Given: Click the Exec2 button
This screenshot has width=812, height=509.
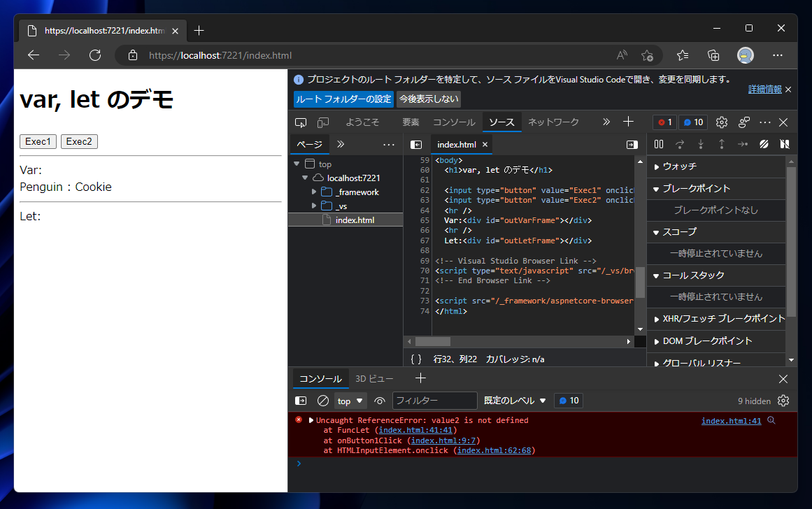Looking at the screenshot, I should (x=79, y=141).
